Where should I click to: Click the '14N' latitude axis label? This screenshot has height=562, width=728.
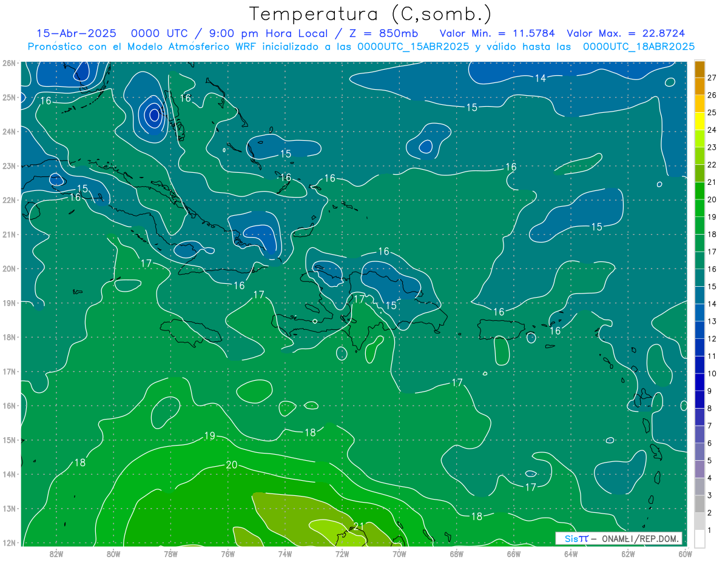click(9, 474)
